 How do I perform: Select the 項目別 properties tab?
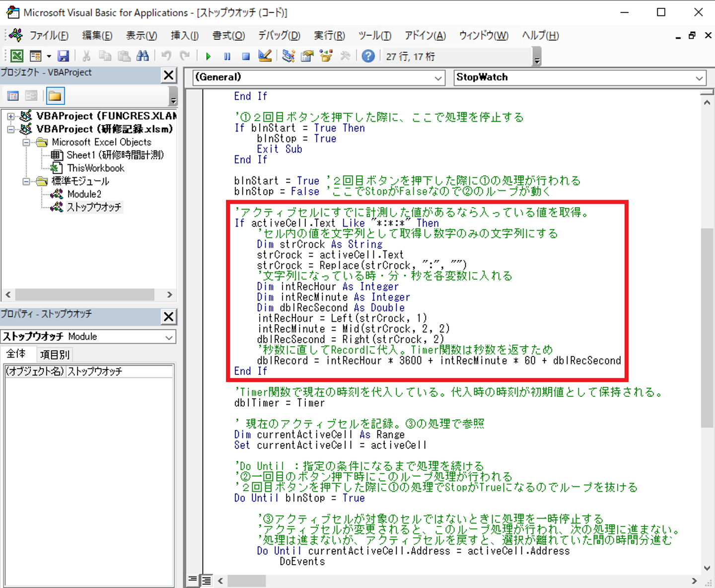click(55, 354)
